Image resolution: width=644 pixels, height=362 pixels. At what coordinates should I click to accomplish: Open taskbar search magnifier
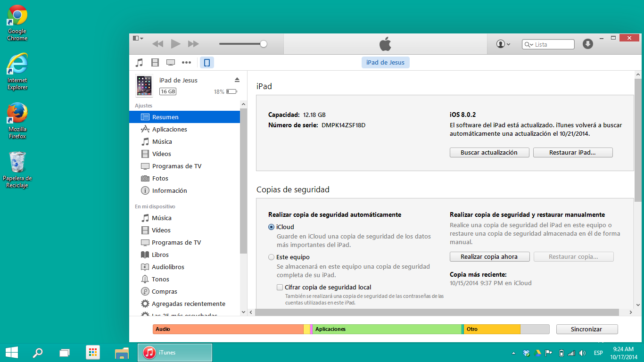pyautogui.click(x=37, y=352)
